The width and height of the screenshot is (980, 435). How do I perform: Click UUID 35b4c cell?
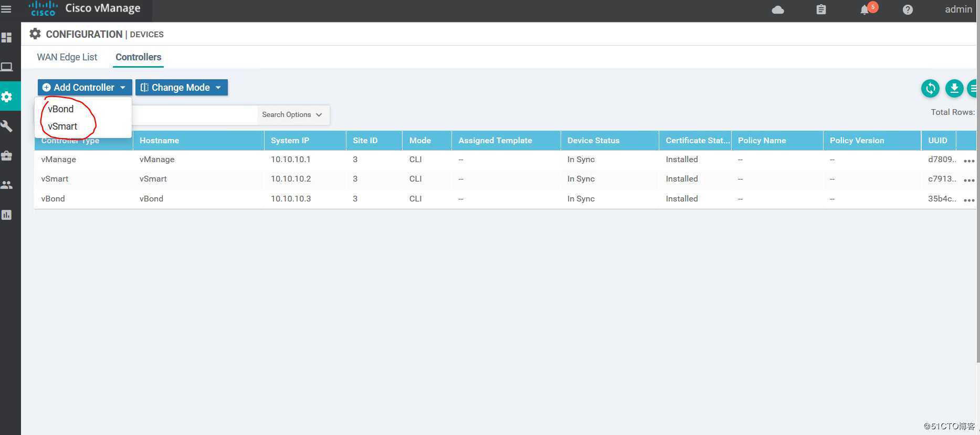pos(942,199)
